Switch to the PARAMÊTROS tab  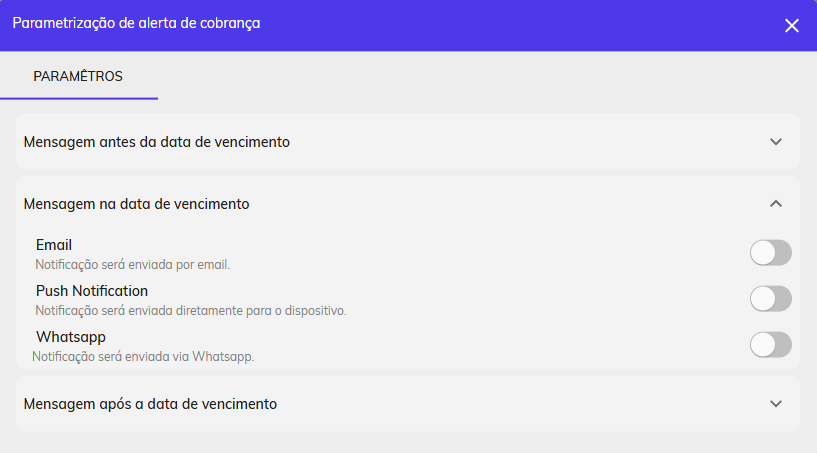(78, 76)
